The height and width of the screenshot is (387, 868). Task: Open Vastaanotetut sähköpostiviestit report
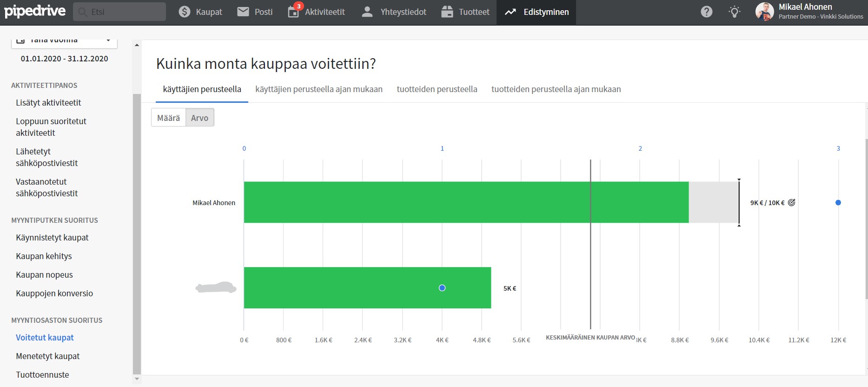tap(46, 187)
